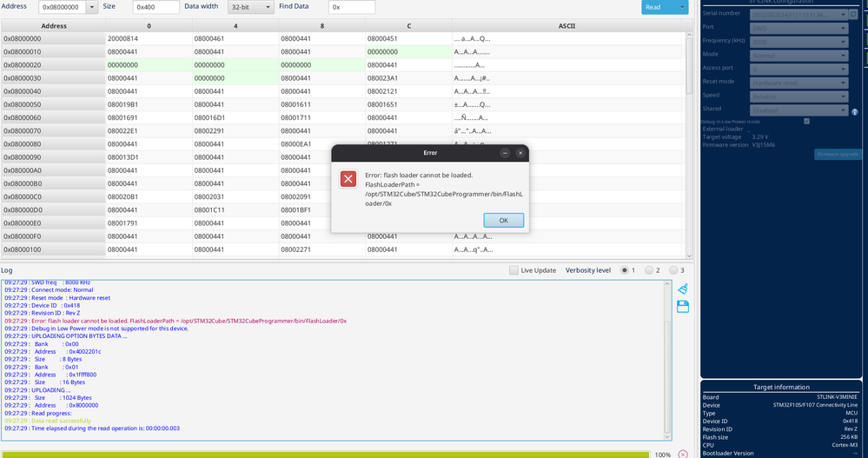Toggle Debug in Low Power mode checkbox
The height and width of the screenshot is (458, 868).
pyautogui.click(x=806, y=122)
